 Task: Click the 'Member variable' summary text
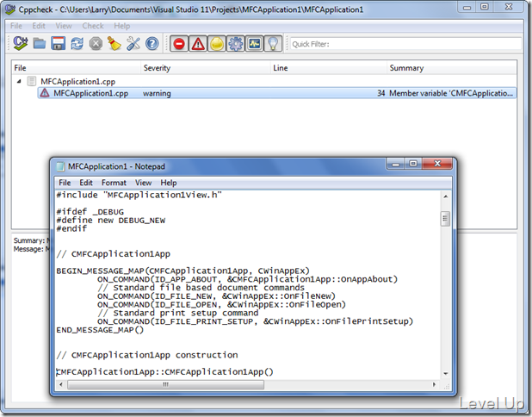coord(451,93)
